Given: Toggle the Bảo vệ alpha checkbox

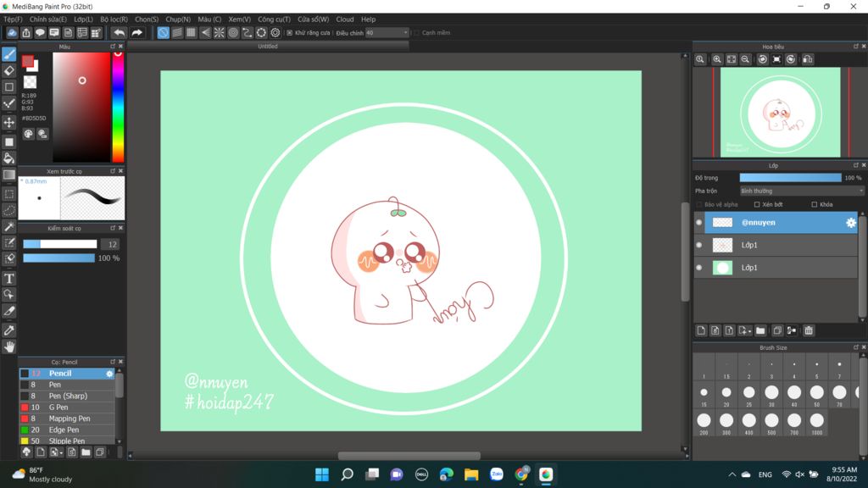Looking at the screenshot, I should 699,204.
